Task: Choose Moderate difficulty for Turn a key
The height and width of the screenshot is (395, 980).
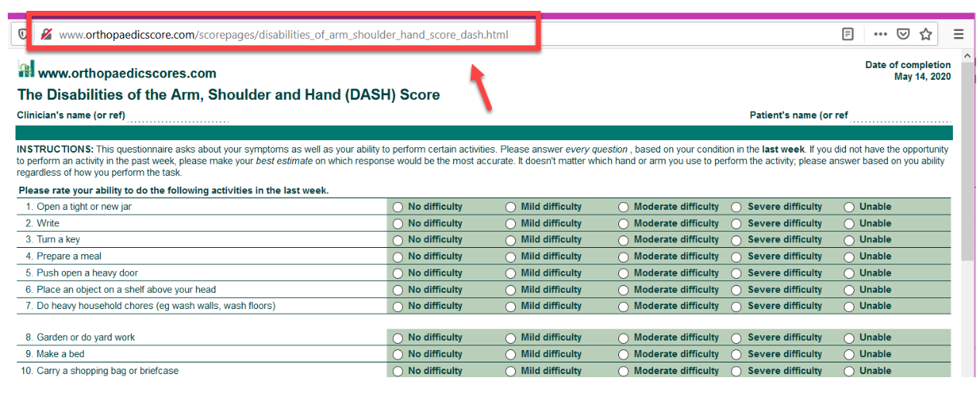Action: coord(624,240)
